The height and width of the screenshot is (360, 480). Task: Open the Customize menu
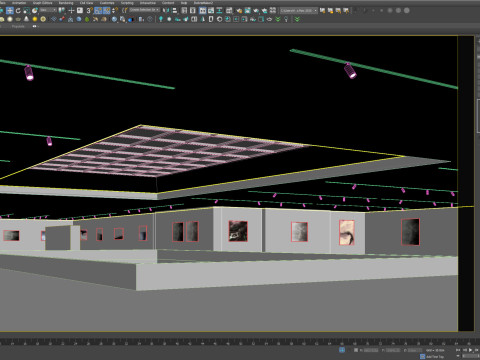[107, 3]
